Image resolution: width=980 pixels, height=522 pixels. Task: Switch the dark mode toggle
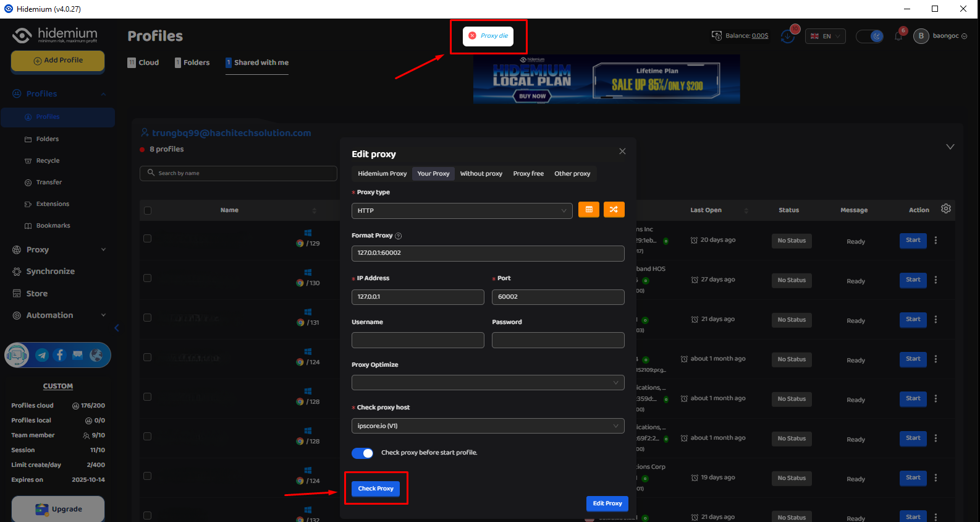tap(869, 36)
